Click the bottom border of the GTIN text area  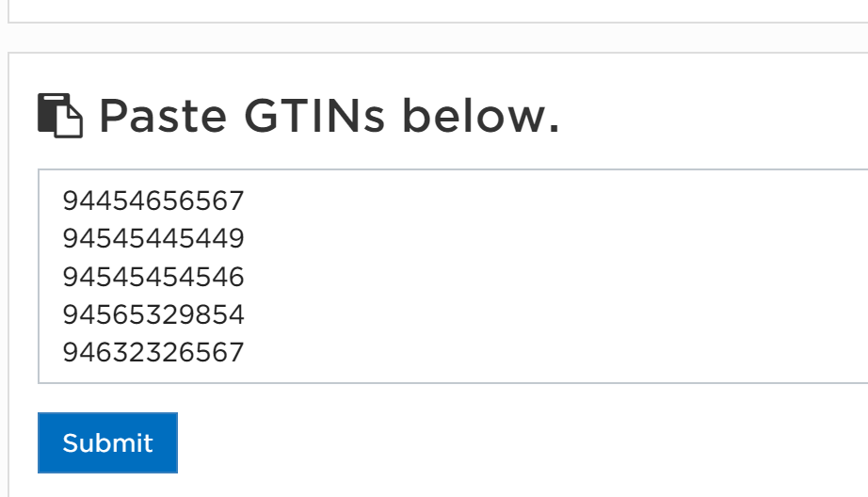(x=453, y=382)
